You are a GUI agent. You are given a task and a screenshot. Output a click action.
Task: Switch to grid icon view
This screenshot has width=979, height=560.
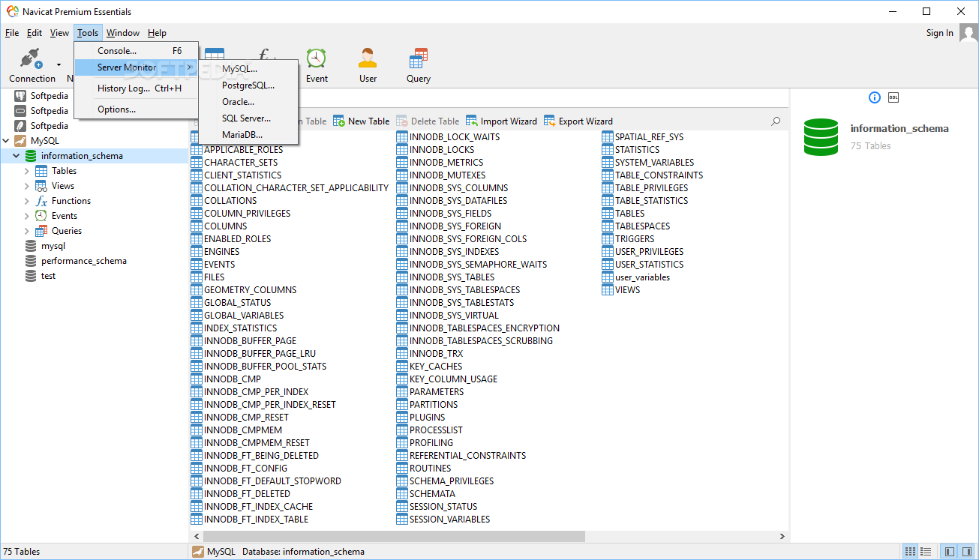910,552
